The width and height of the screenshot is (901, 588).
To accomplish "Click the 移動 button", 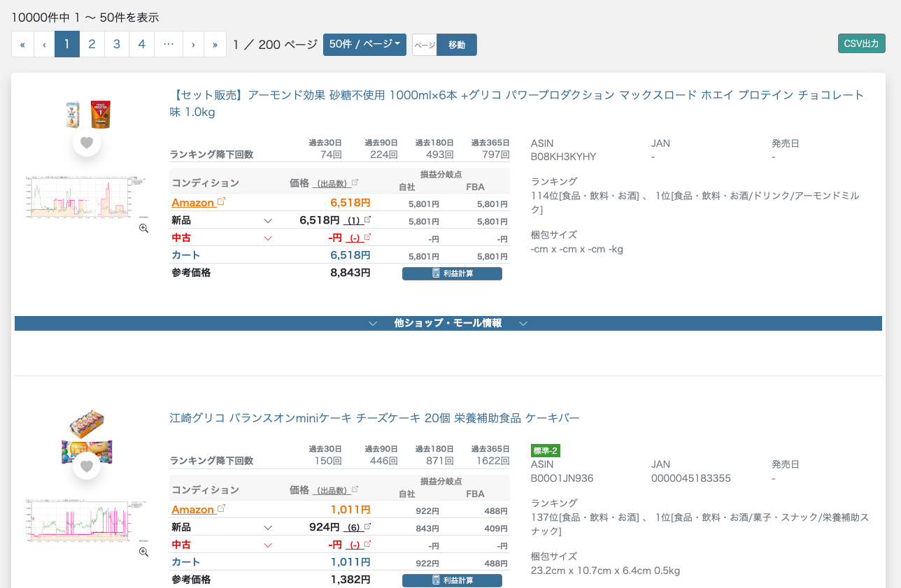I will [x=457, y=45].
